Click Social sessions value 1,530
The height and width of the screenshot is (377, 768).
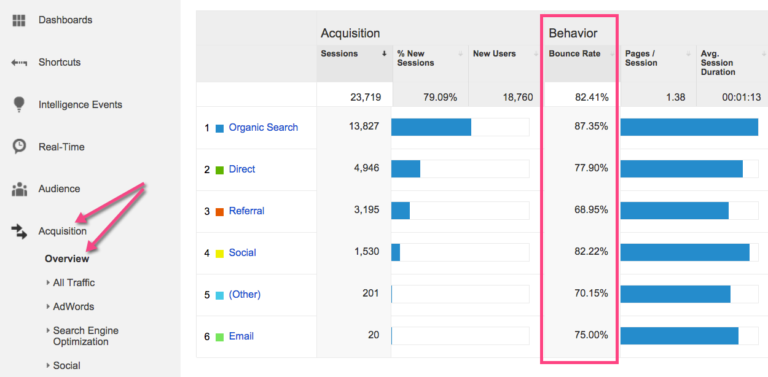point(367,252)
